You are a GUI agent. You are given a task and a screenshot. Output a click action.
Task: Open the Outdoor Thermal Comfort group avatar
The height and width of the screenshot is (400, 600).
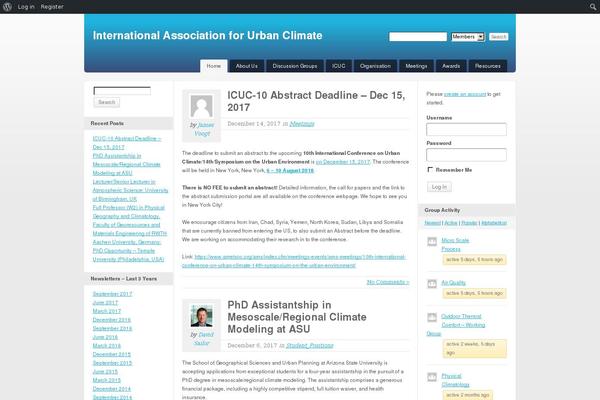click(x=432, y=317)
